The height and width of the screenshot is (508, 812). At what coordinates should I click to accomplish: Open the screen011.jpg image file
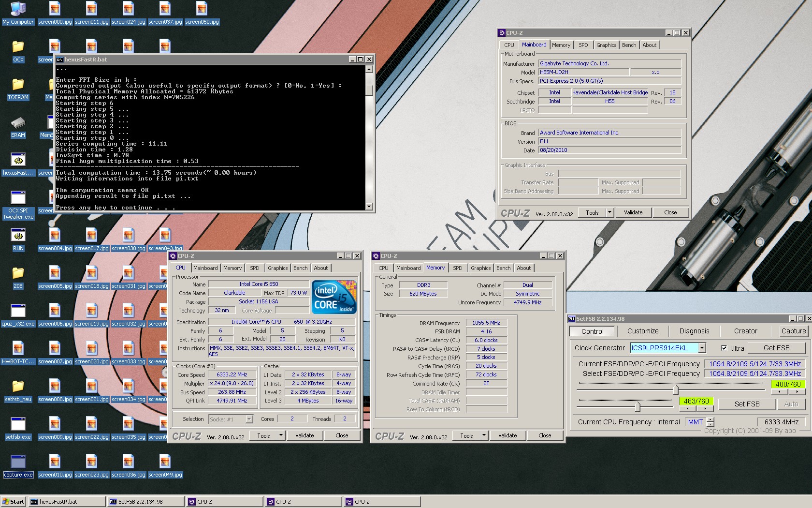91,13
